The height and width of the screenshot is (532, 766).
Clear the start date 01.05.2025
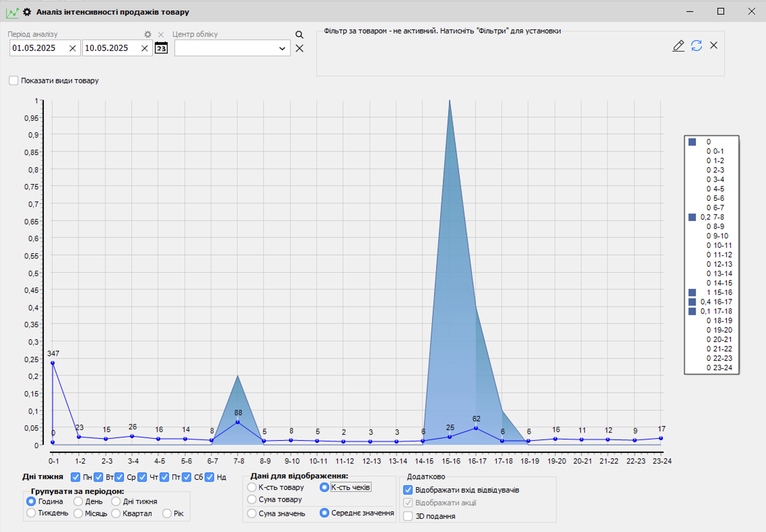pos(72,48)
